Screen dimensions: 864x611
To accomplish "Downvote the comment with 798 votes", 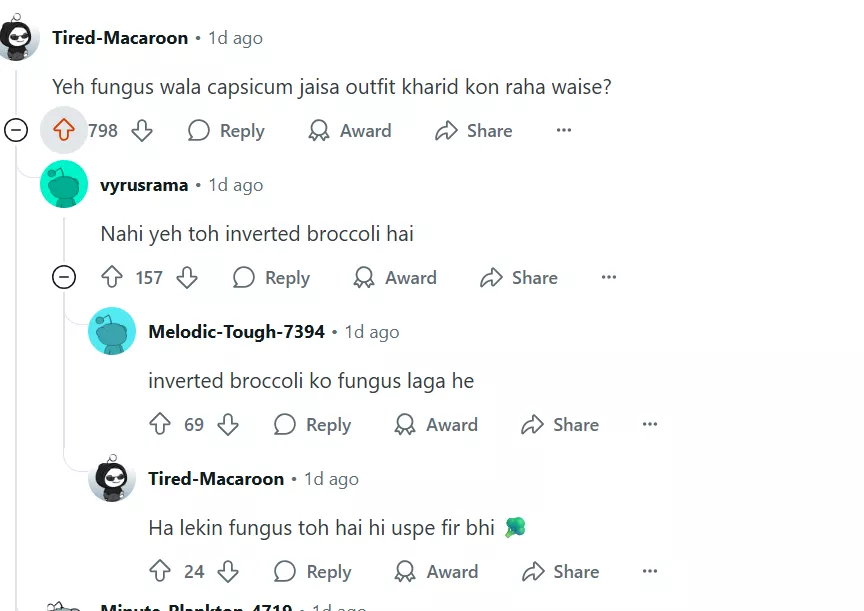I will click(x=142, y=131).
